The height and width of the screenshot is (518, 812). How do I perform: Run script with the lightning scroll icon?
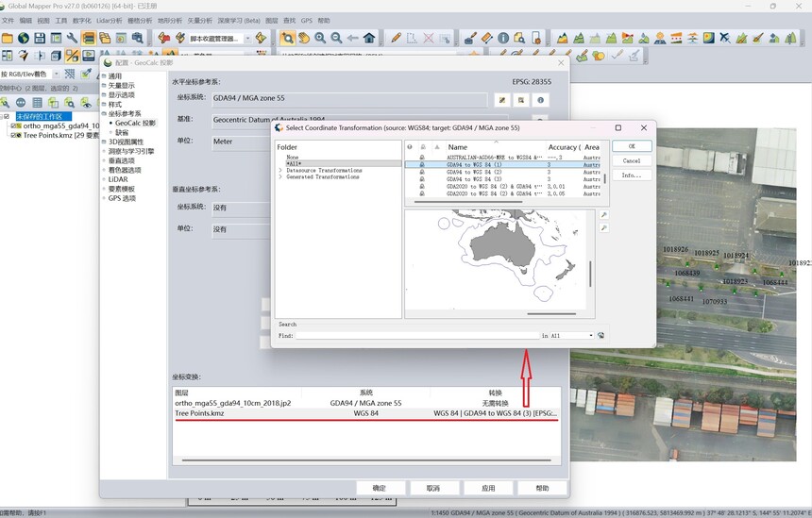click(261, 38)
